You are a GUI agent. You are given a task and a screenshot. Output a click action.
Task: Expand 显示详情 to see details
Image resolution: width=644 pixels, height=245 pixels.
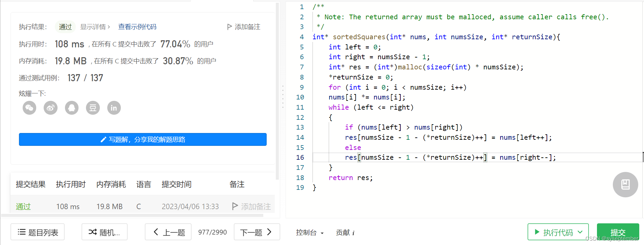coord(95,27)
